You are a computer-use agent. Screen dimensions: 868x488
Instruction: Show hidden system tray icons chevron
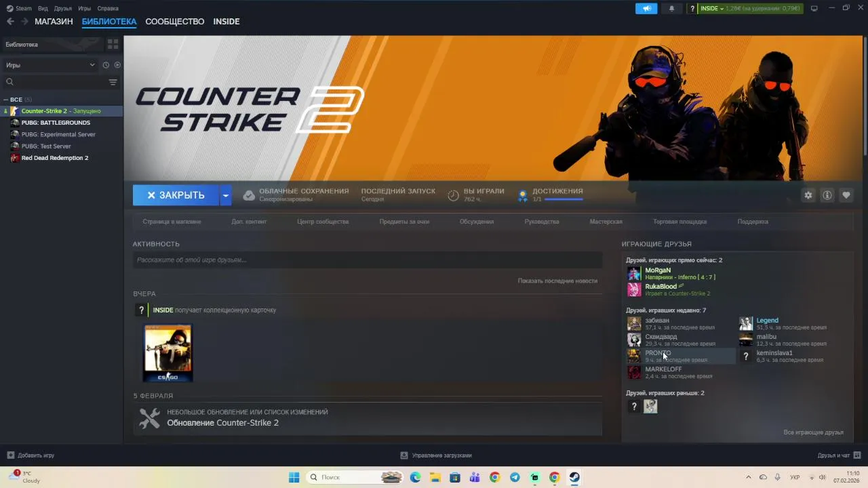pyautogui.click(x=749, y=477)
